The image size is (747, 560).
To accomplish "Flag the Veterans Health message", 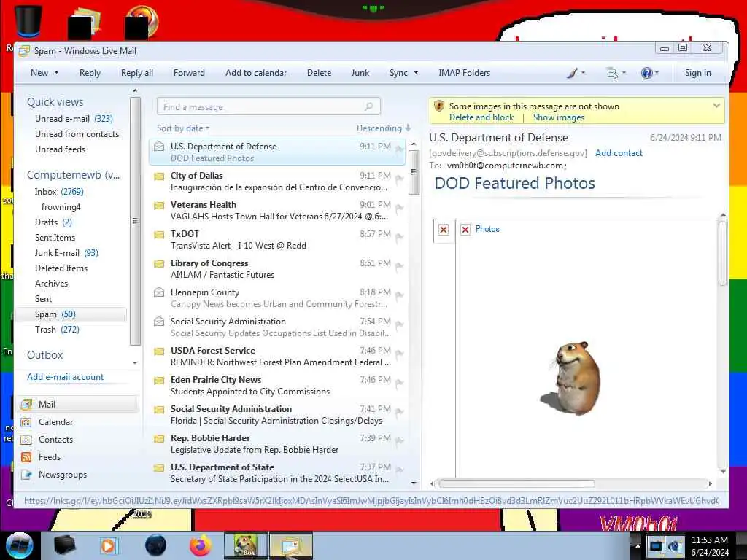I will pos(399,208).
